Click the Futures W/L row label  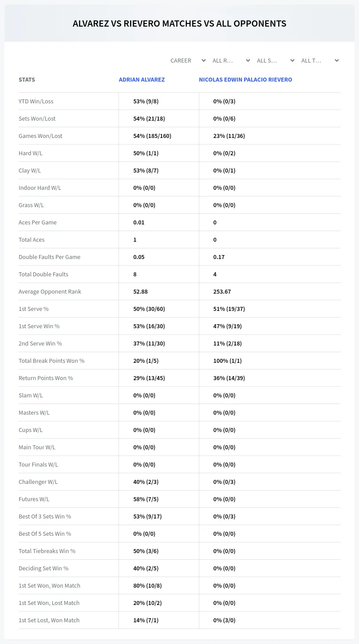coord(34,499)
